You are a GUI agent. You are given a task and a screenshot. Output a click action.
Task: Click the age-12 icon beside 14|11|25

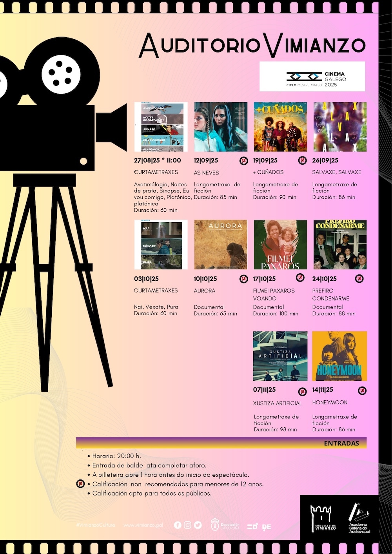coord(362,391)
